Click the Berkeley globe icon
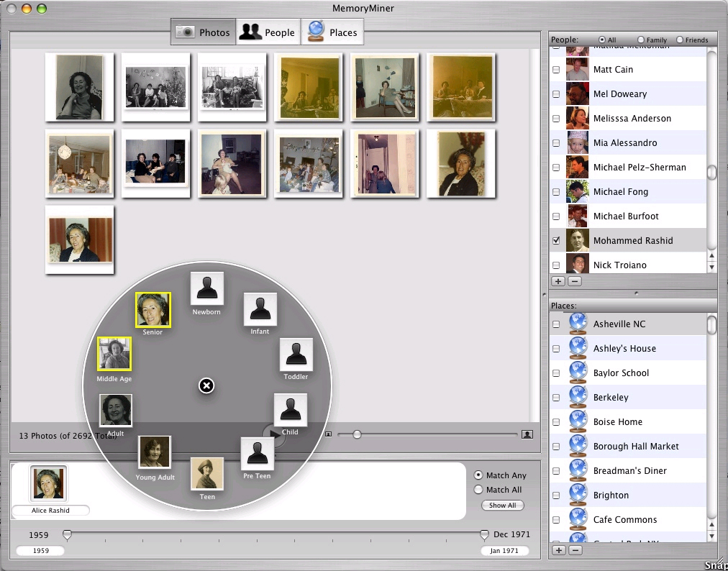Screen dimensions: 728x571 [x=578, y=397]
